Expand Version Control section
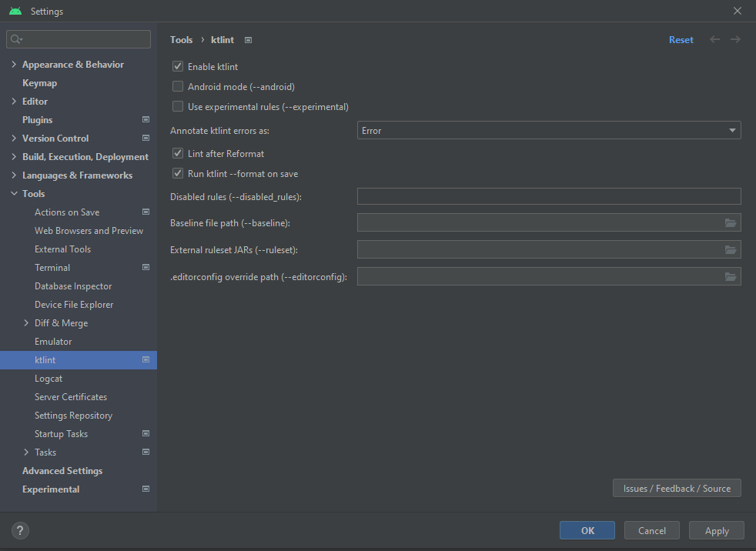Image resolution: width=756 pixels, height=551 pixels. tap(14, 138)
